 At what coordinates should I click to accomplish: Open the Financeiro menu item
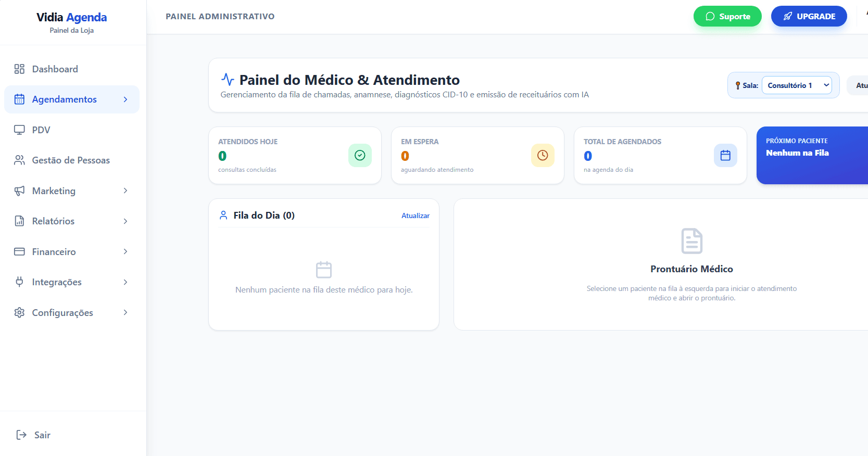72,251
